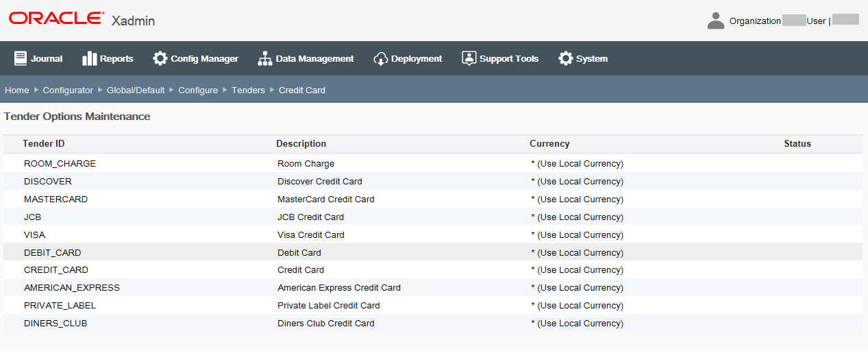Click the Config Manager gear icon
The height and width of the screenshot is (351, 868).
click(x=160, y=58)
